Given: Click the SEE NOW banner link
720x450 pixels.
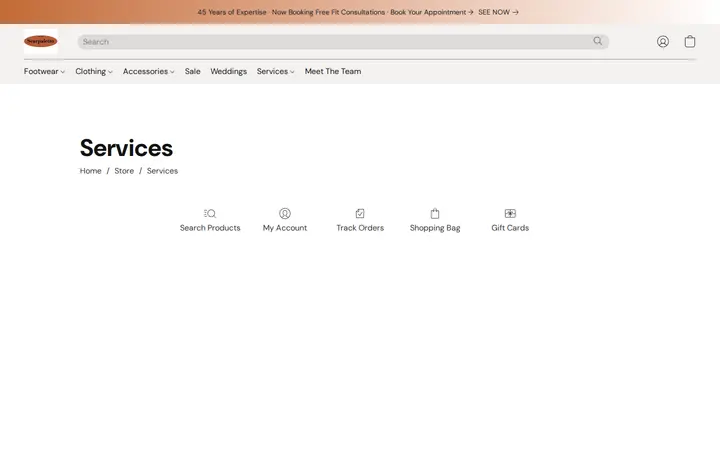Looking at the screenshot, I should tap(498, 12).
